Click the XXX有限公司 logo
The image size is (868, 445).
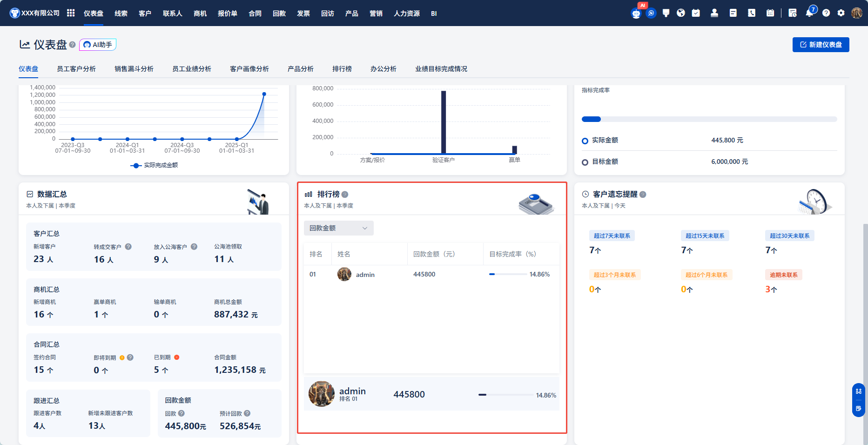tap(35, 13)
